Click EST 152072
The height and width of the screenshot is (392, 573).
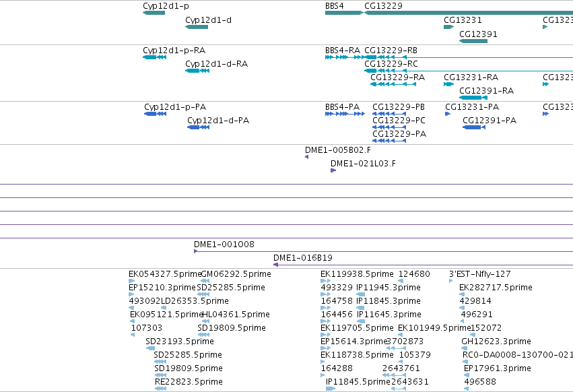(x=473, y=335)
